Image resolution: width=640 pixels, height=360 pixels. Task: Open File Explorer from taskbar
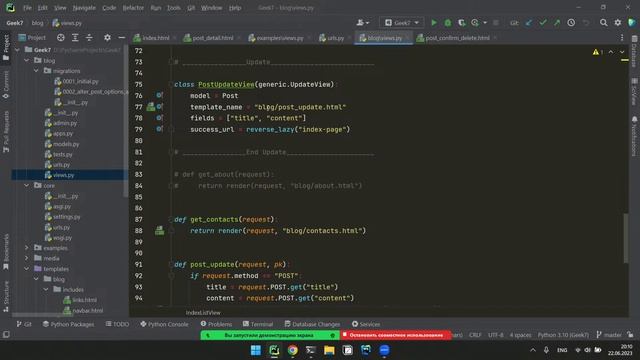pos(329,350)
